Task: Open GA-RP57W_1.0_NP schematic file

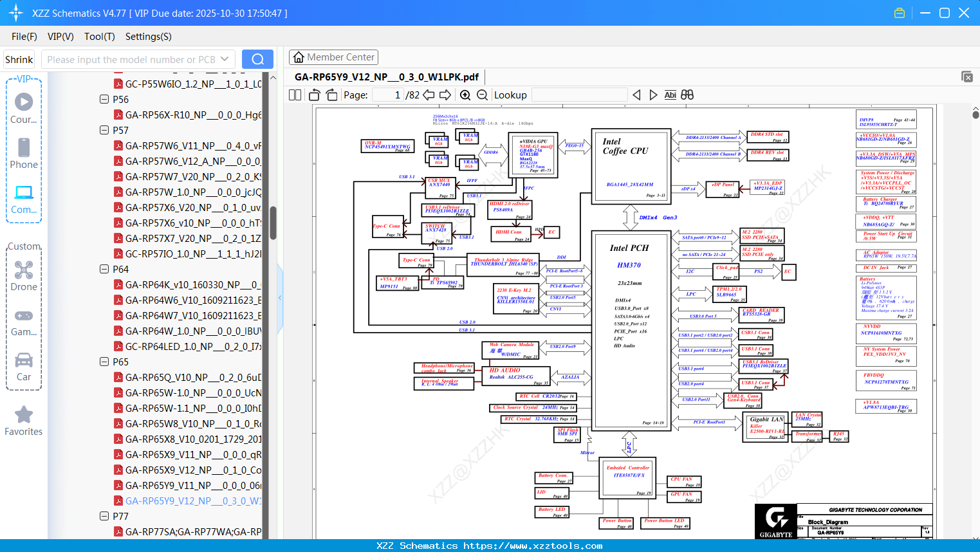Action: tap(193, 192)
